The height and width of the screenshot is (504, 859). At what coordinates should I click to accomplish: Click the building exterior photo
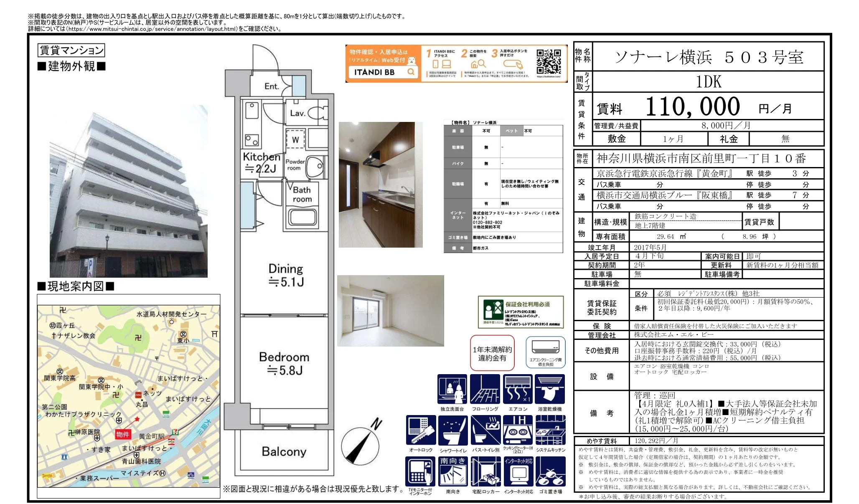click(129, 192)
